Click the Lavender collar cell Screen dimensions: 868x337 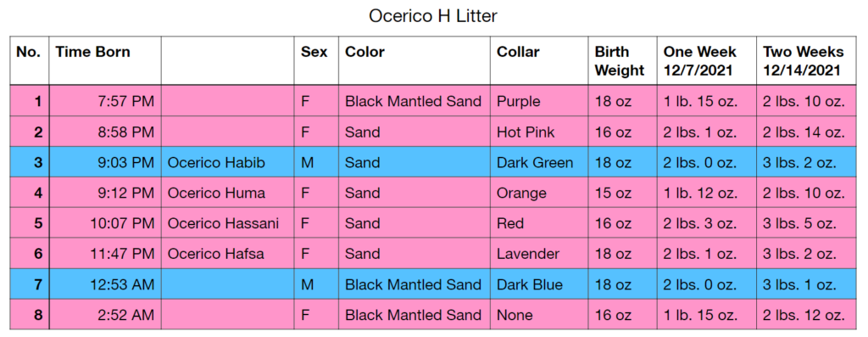[539, 254]
